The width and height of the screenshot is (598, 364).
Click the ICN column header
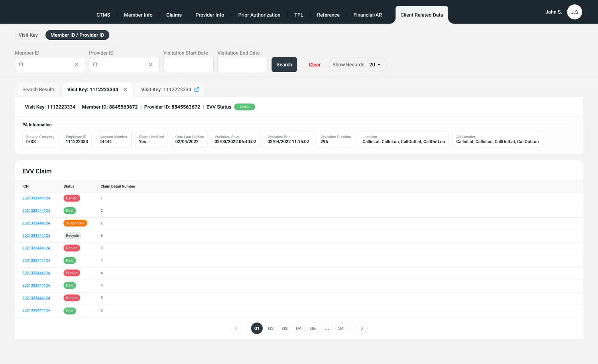pyautogui.click(x=26, y=186)
